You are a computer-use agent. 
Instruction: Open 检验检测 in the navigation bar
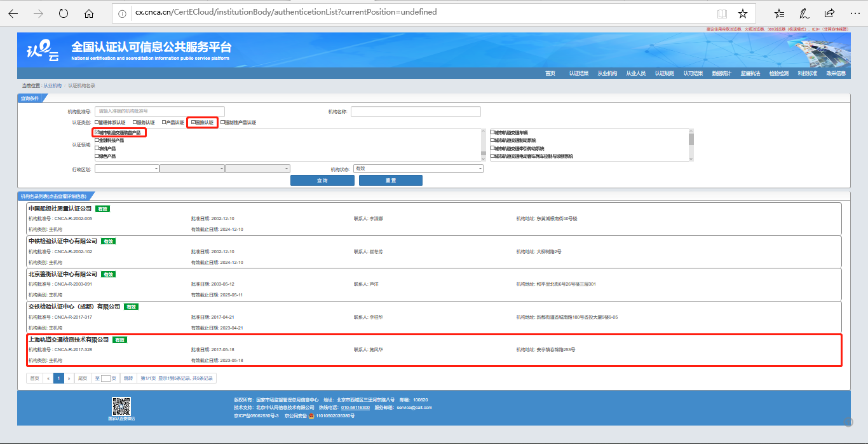pyautogui.click(x=779, y=73)
